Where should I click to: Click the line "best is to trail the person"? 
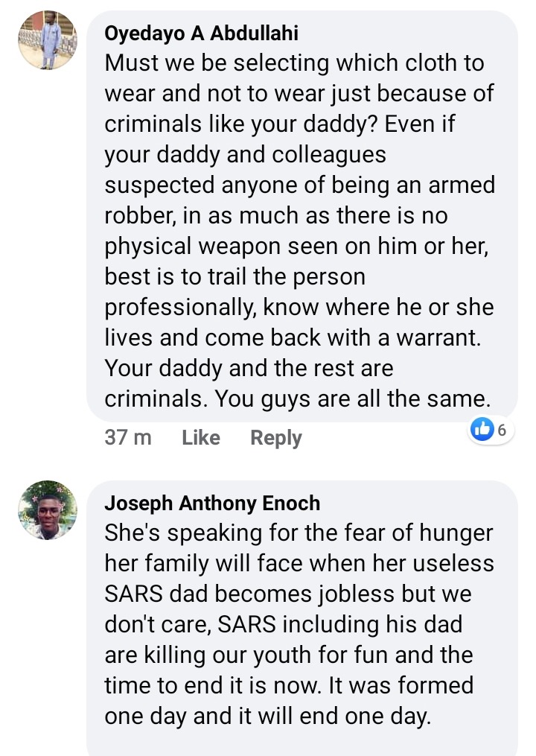(235, 276)
